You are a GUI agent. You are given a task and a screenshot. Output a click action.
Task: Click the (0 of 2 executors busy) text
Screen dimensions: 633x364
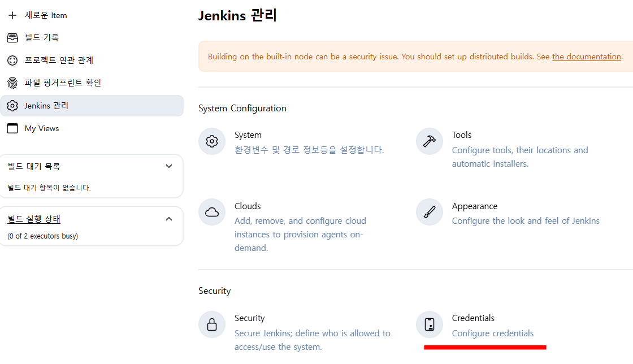[x=43, y=236]
